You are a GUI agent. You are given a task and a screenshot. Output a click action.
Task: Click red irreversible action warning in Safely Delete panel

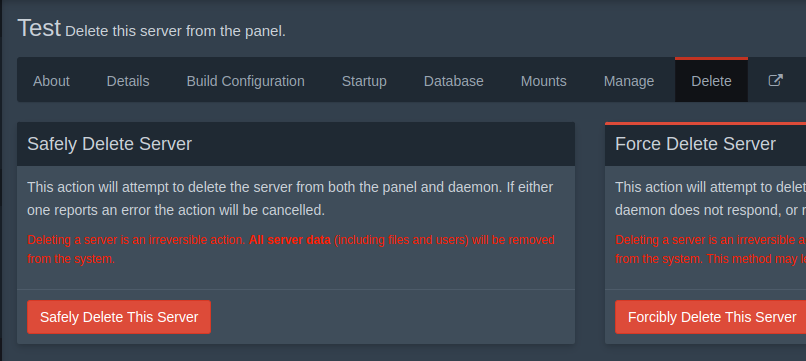coord(291,249)
